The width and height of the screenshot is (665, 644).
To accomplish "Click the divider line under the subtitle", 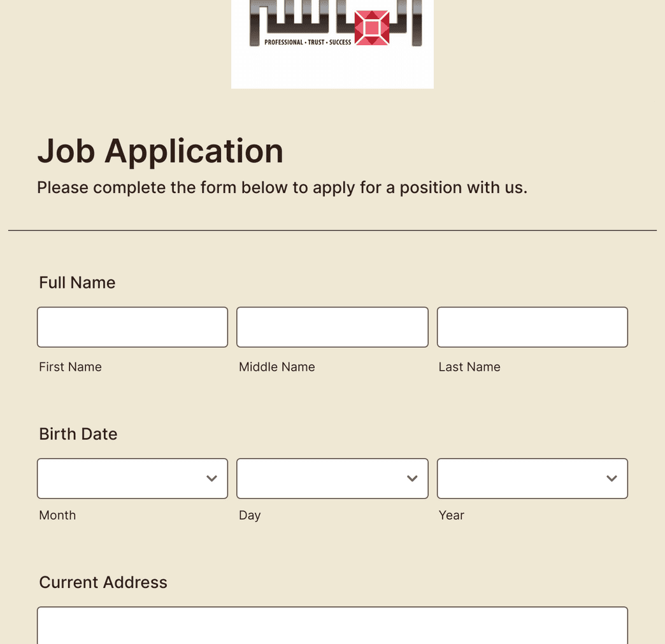I will tap(332, 230).
